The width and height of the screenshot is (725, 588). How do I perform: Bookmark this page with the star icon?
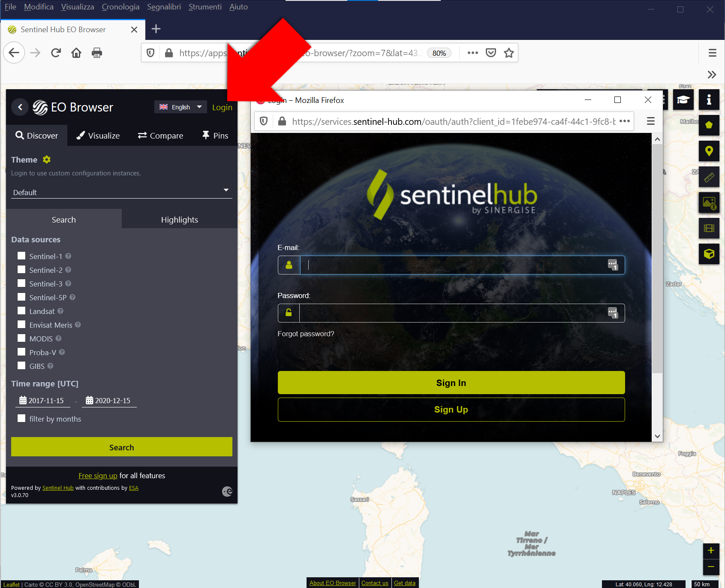(x=509, y=53)
